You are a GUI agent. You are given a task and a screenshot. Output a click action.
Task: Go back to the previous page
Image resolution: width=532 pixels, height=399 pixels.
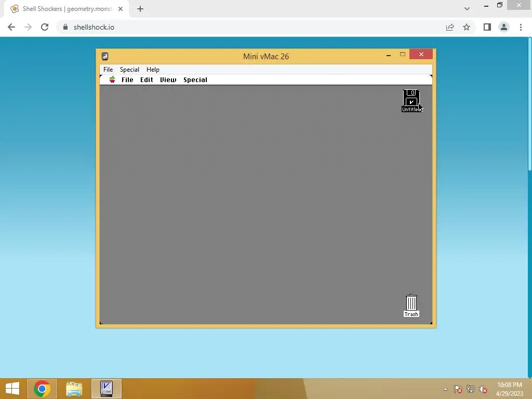pos(11,27)
